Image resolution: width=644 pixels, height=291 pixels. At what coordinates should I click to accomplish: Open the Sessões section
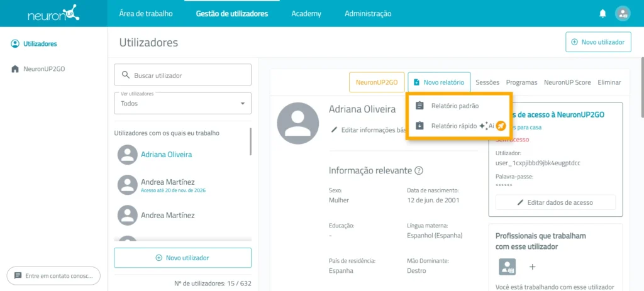487,82
